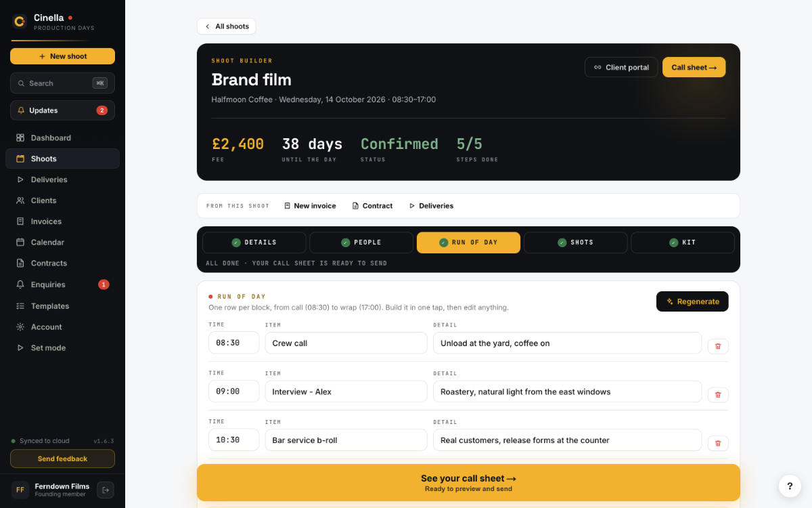Screen dimensions: 812x508
Task: Open the Kit step tab
Action: 683,242
